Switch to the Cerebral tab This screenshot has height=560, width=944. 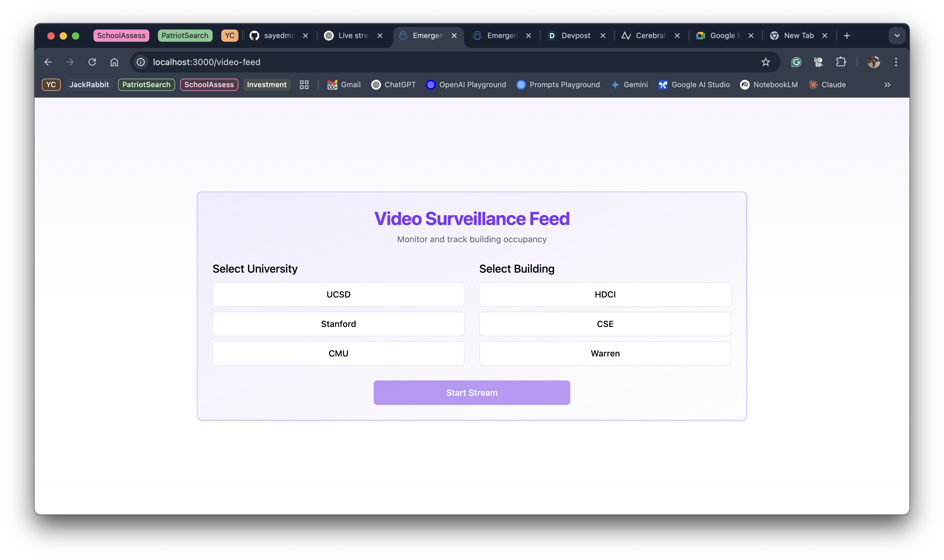(650, 36)
